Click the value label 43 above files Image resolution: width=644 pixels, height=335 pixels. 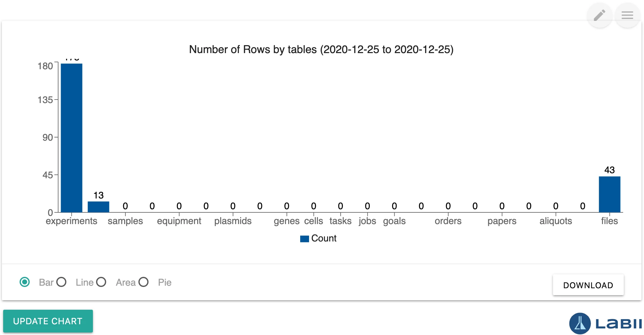tap(609, 170)
